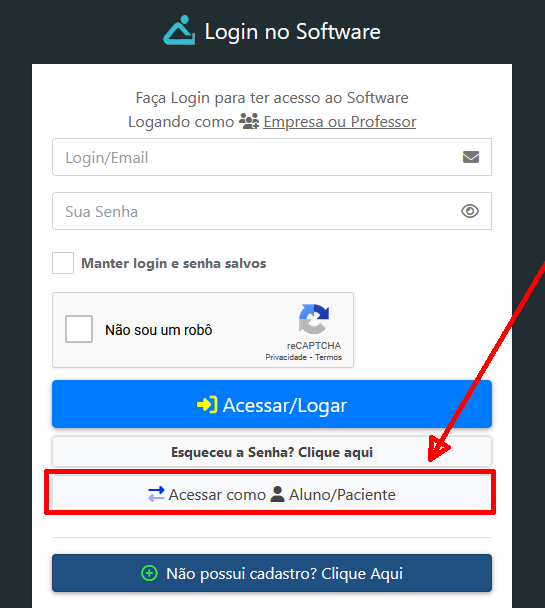545x608 pixels.
Task: Click the group users icon beside Empresa
Action: 249,121
